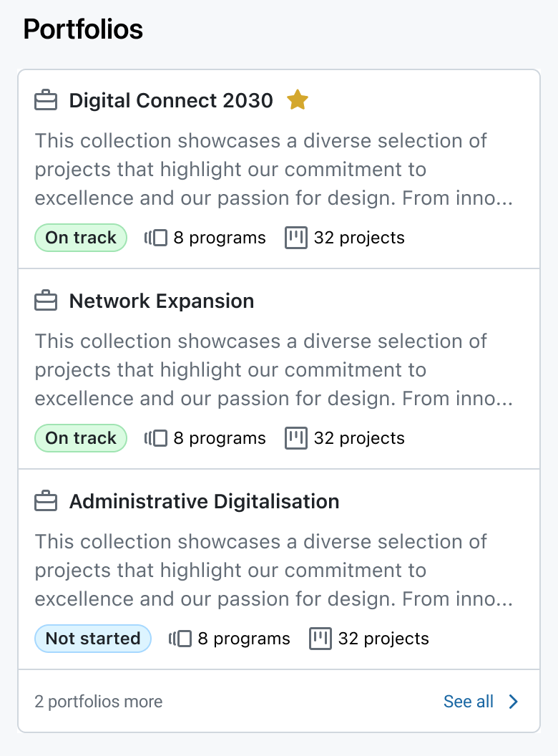Click the briefcase icon for Administrative Digitalisation
Screen dimensions: 558x756
coord(45,501)
